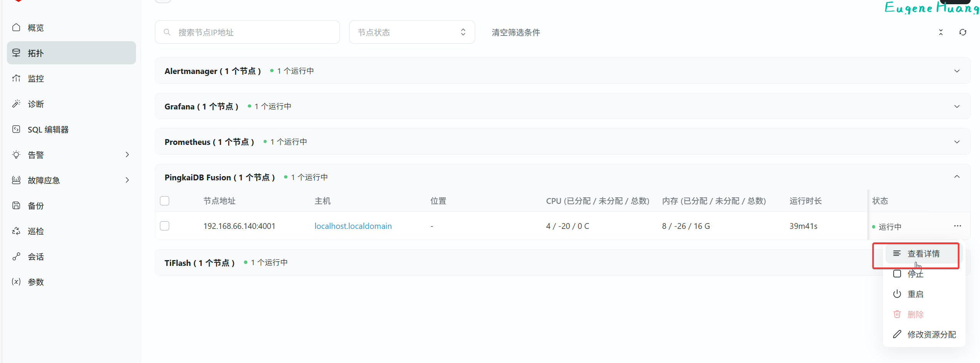This screenshot has width=980, height=363.
Task: Open the three-dot menu for node row
Action: tap(957, 226)
